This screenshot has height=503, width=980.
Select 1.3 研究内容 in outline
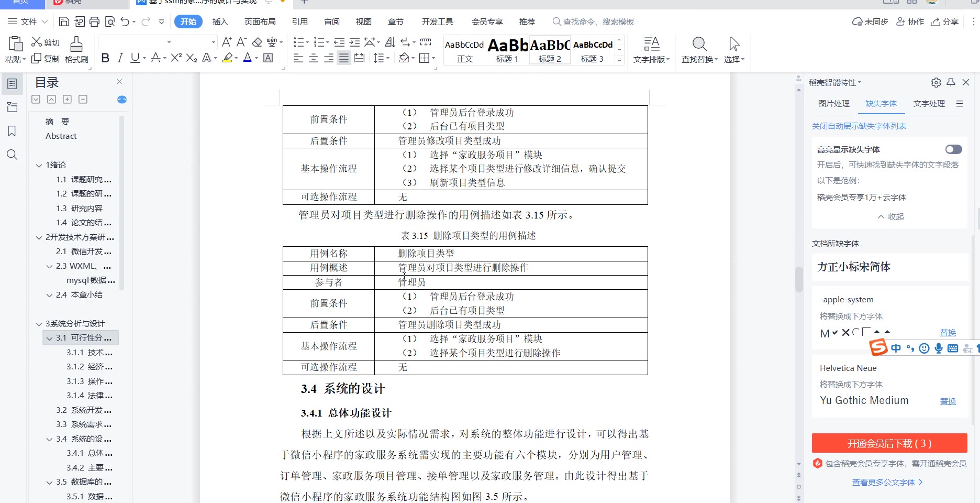(x=80, y=208)
